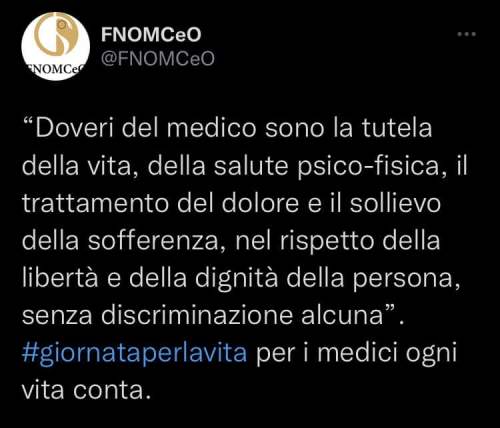Image resolution: width=500 pixels, height=428 pixels.
Task: Click the text "della sofferenza, nel rispetto della"
Action: [x=231, y=241]
